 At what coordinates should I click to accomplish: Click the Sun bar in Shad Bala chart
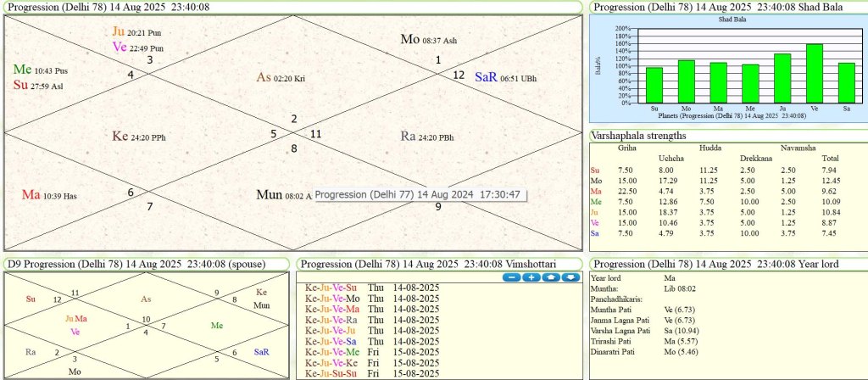654,85
